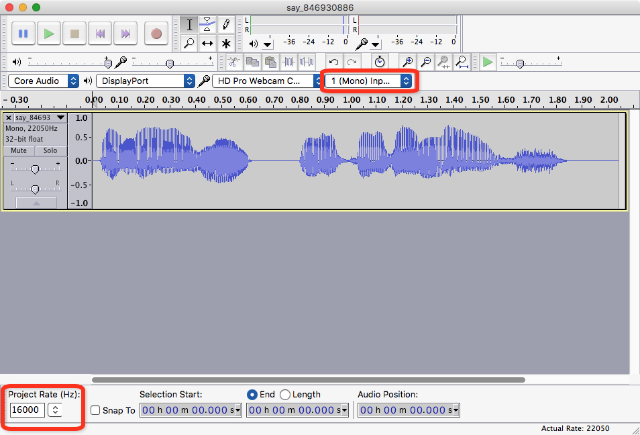Click the recording meter microphone icon

(362, 44)
